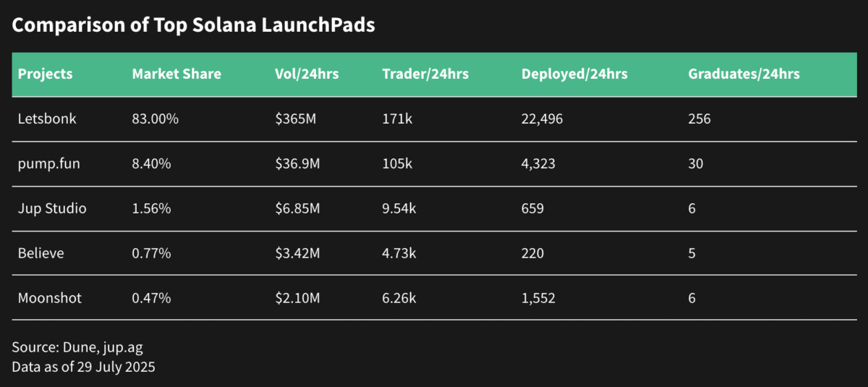This screenshot has width=868, height=387.
Task: Select the $365M volume cell
Action: point(295,119)
